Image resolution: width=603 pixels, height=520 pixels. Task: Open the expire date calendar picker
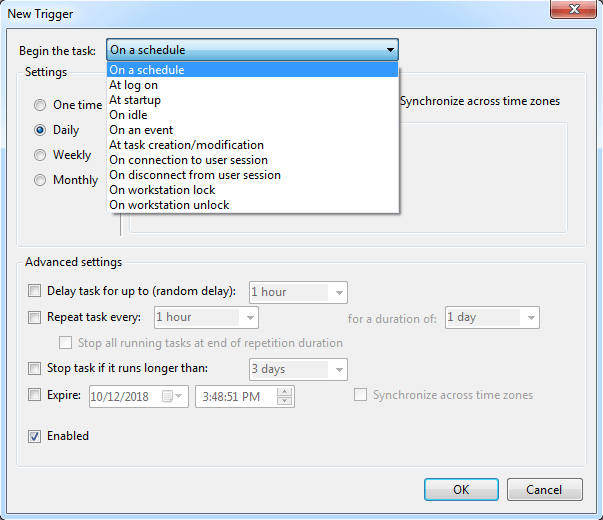pyautogui.click(x=172, y=396)
